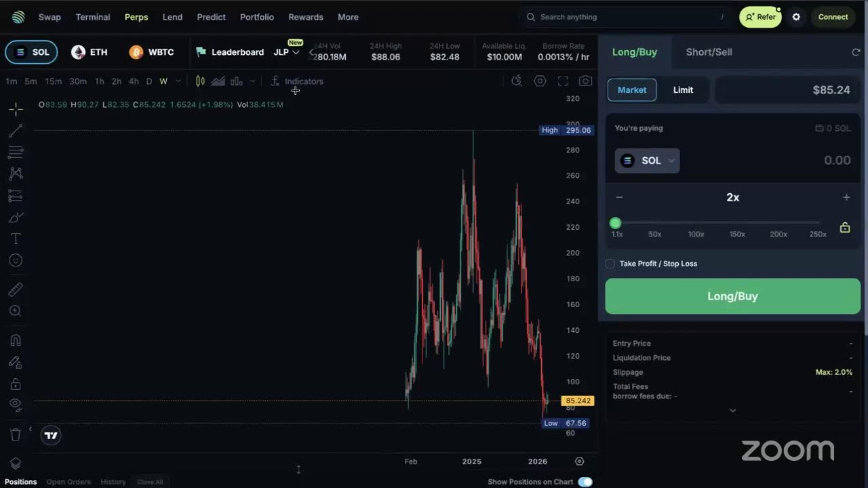Open the object tree layers icon
868x488 pixels.
pyautogui.click(x=16, y=464)
